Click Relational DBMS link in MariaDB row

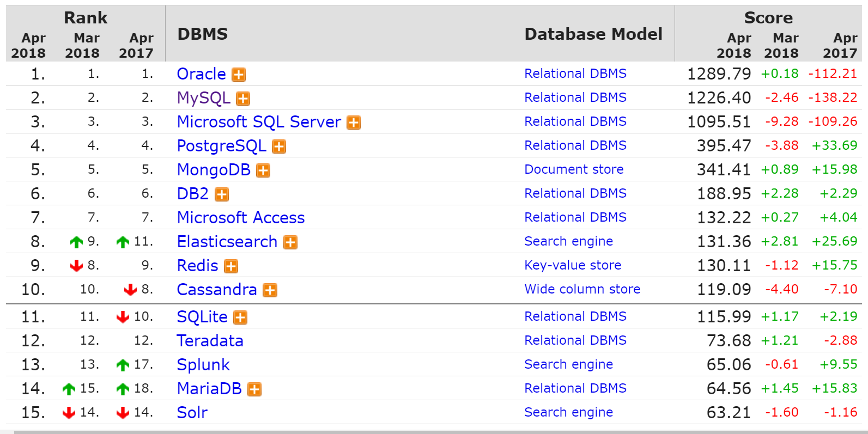[x=575, y=388]
